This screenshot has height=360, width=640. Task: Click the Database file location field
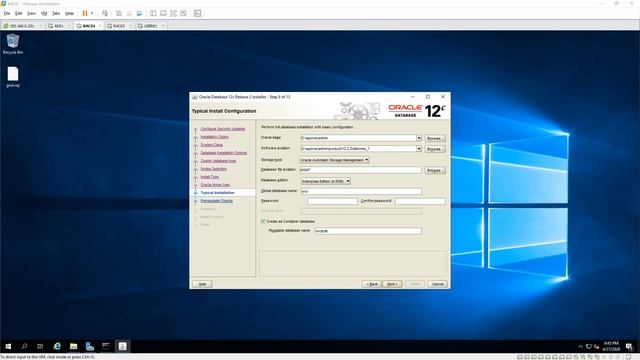coord(360,170)
